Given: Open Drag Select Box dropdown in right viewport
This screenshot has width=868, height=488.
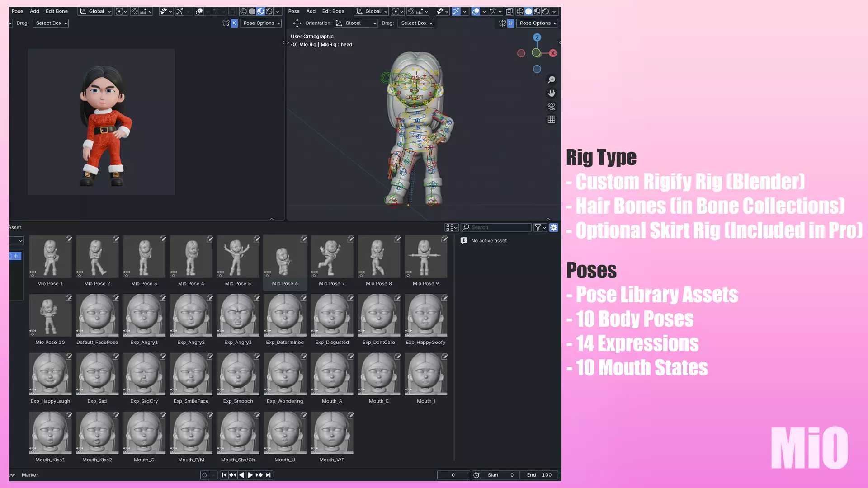Looking at the screenshot, I should [x=415, y=23].
